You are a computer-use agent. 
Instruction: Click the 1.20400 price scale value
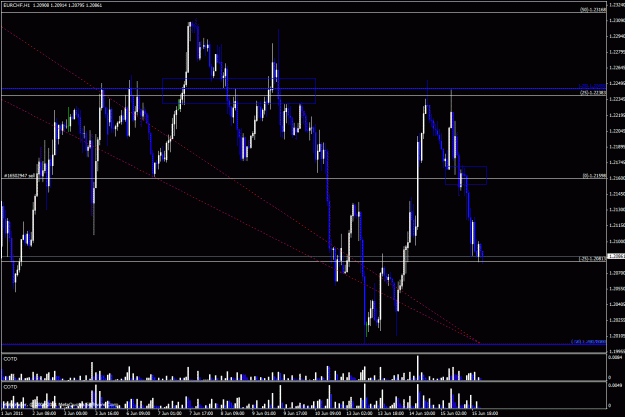(x=616, y=304)
